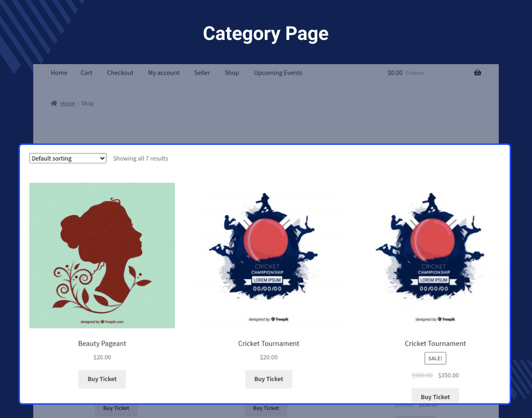Image resolution: width=532 pixels, height=418 pixels.
Task: Click the shopping basket cart icon
Action: 477,73
